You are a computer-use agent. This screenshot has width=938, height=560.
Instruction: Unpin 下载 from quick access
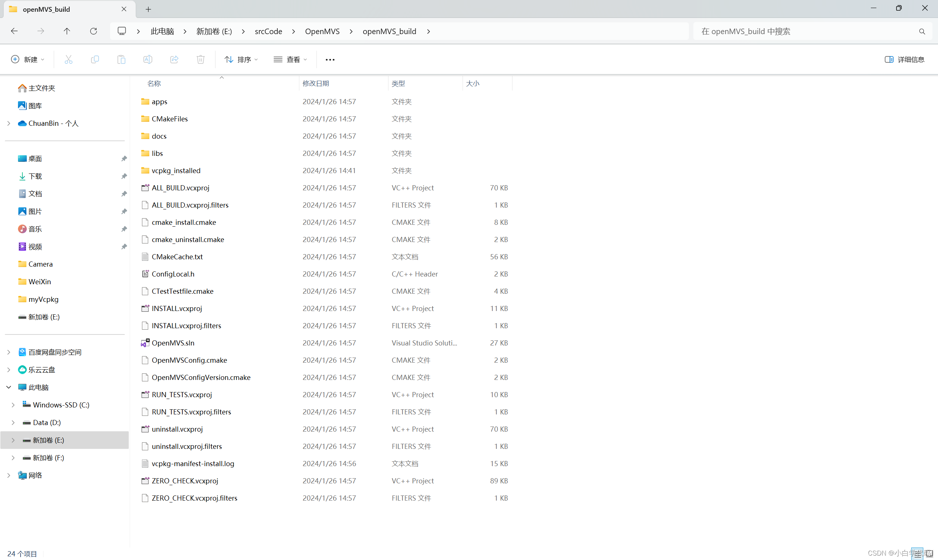click(x=124, y=176)
